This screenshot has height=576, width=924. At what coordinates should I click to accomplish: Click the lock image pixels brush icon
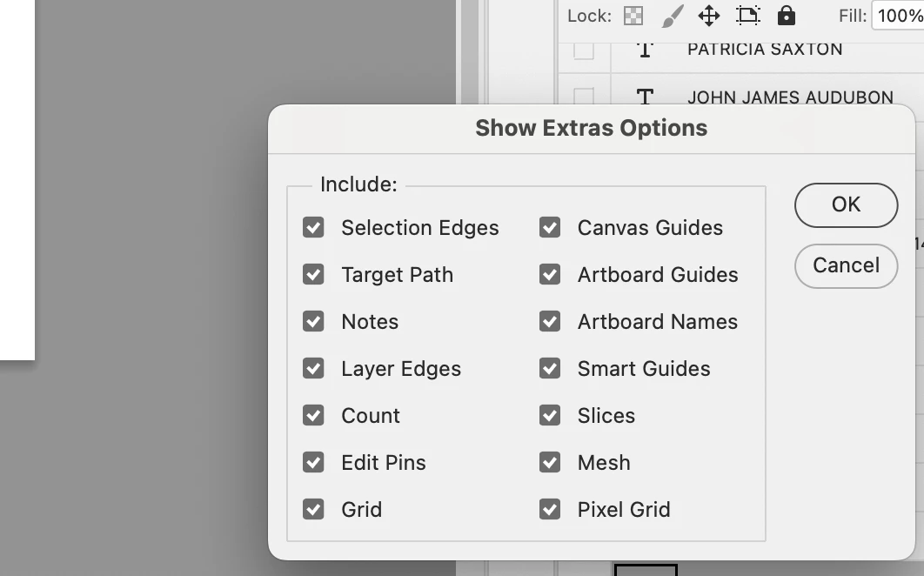pyautogui.click(x=673, y=16)
